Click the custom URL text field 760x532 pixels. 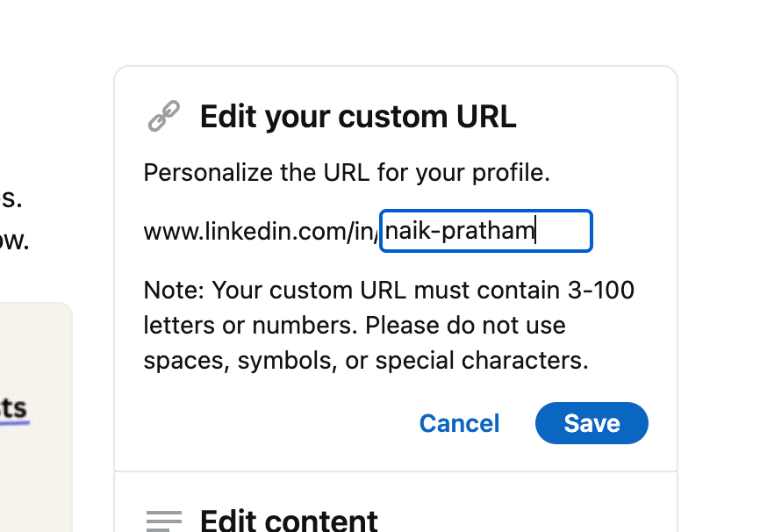pyautogui.click(x=485, y=231)
